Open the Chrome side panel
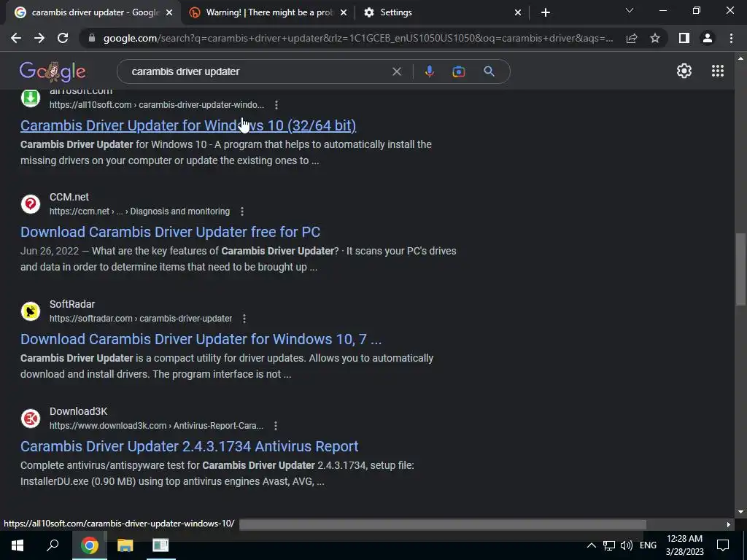This screenshot has height=560, width=747. (x=684, y=38)
